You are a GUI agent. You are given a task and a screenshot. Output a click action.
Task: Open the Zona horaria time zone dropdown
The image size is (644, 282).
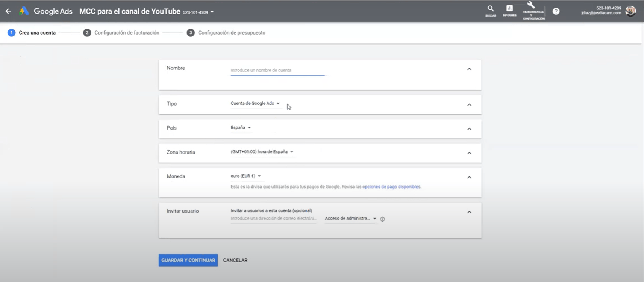[262, 152]
